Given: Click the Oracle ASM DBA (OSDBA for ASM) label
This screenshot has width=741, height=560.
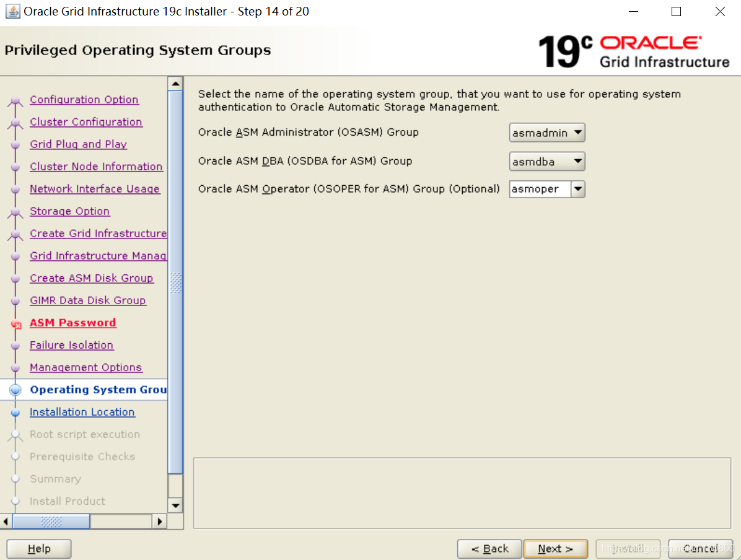Looking at the screenshot, I should pyautogui.click(x=305, y=161).
